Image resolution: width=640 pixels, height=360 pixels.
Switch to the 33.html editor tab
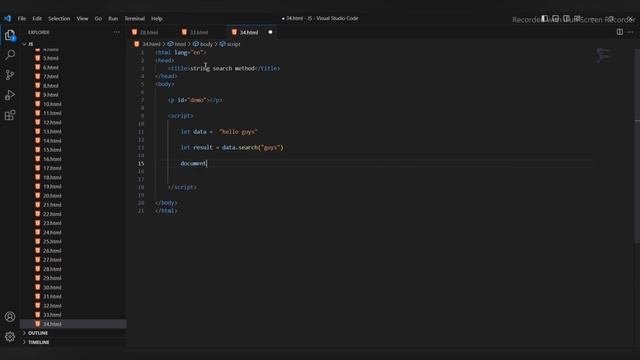click(199, 32)
